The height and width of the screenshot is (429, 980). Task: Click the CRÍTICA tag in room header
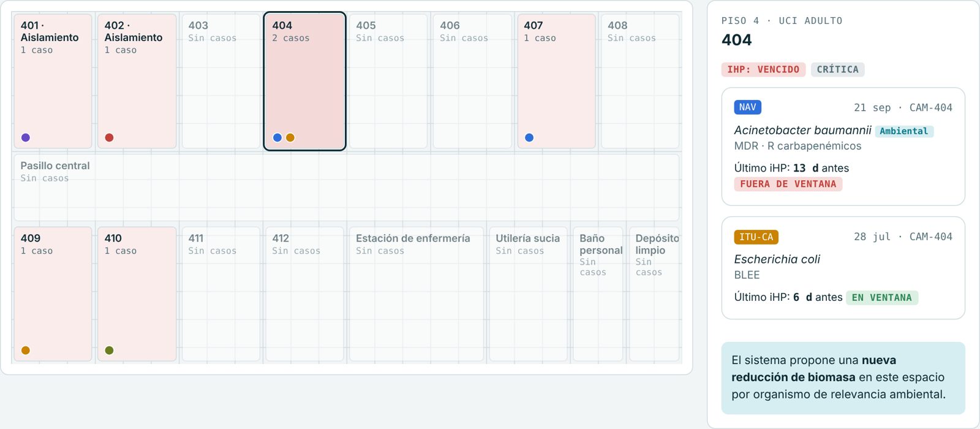tap(837, 69)
